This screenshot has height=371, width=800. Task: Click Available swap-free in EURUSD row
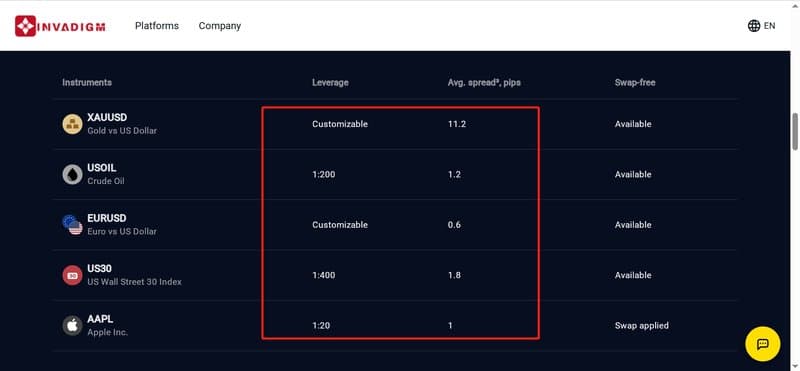633,225
